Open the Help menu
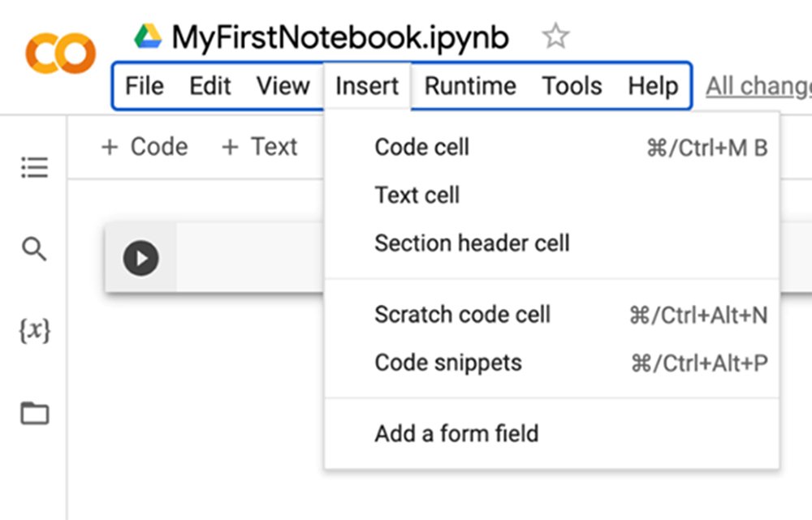This screenshot has height=520, width=812. (653, 86)
